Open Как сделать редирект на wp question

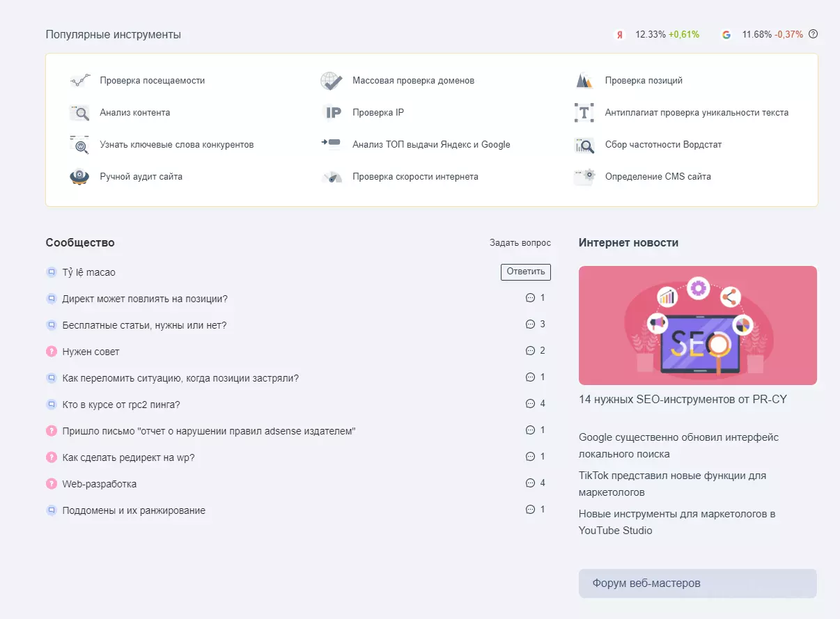(128, 457)
